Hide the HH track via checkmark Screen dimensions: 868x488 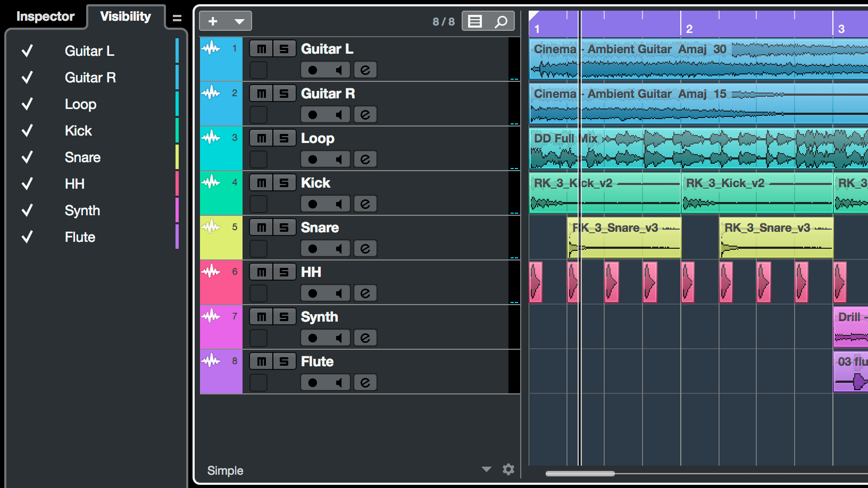pos(27,184)
